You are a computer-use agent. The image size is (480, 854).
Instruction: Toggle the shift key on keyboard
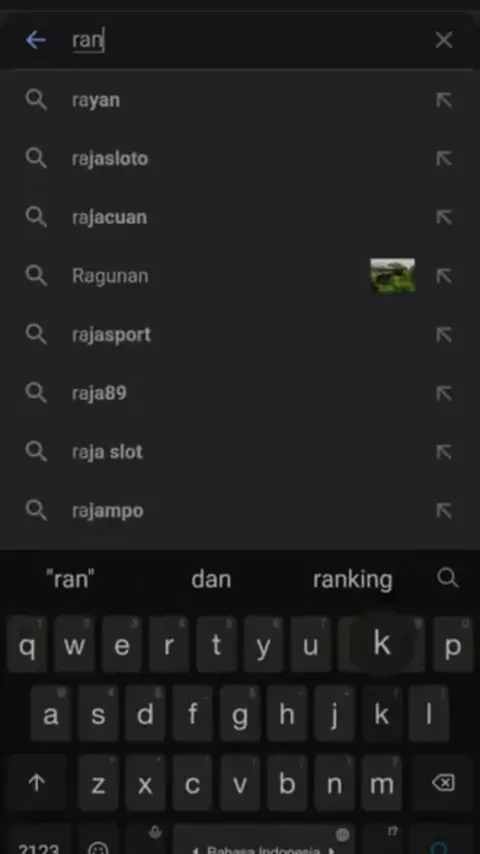[x=37, y=783]
